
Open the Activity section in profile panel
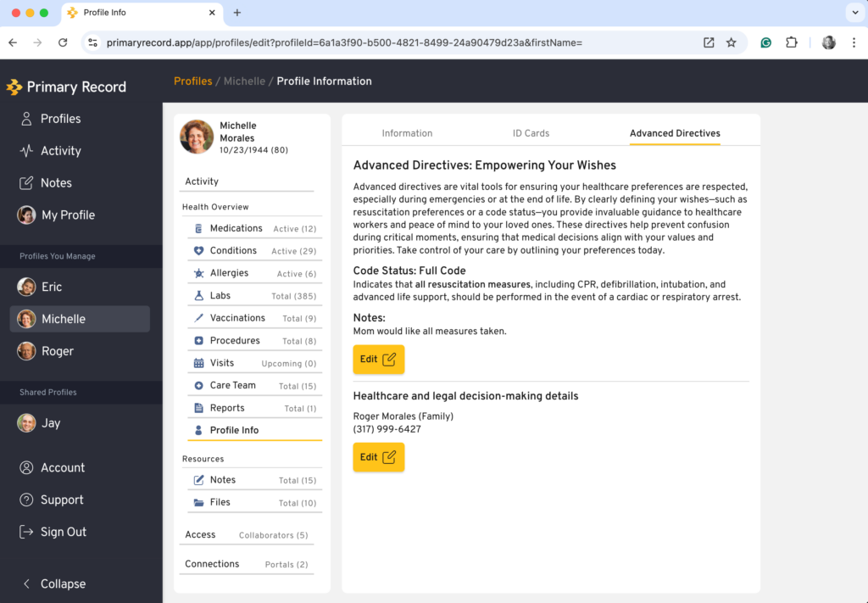[x=247, y=181]
